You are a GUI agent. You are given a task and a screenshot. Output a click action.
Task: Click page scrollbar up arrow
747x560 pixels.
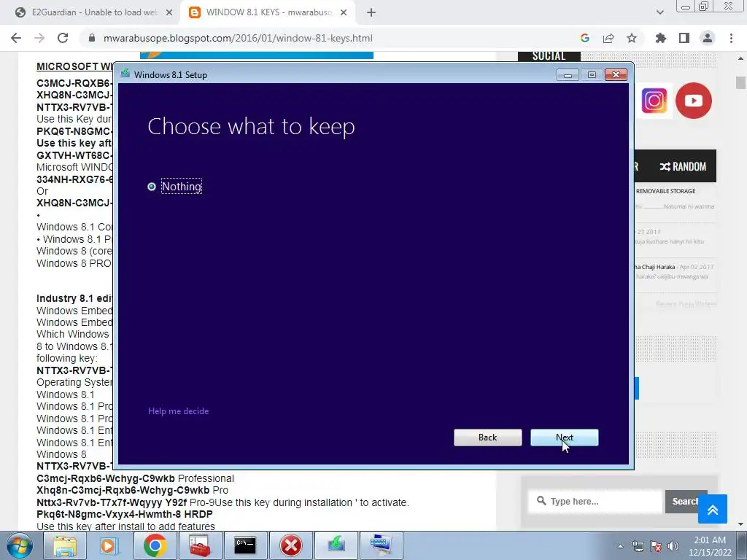pyautogui.click(x=740, y=58)
